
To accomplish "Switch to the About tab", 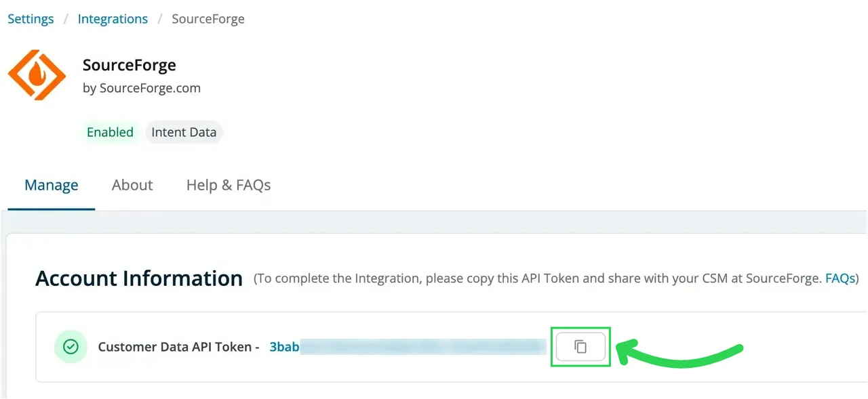I will [x=132, y=184].
